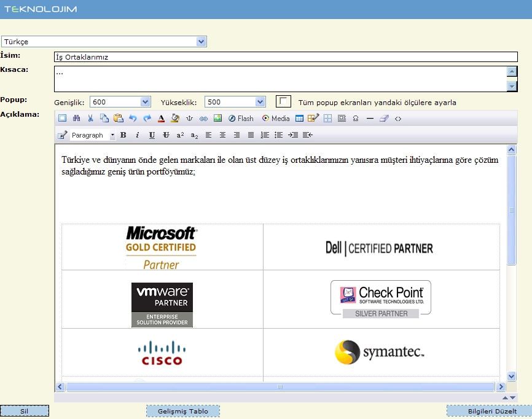The image size is (532, 419).
Task: Toggle table guidelines dotted grid icon
Action: pos(327,119)
